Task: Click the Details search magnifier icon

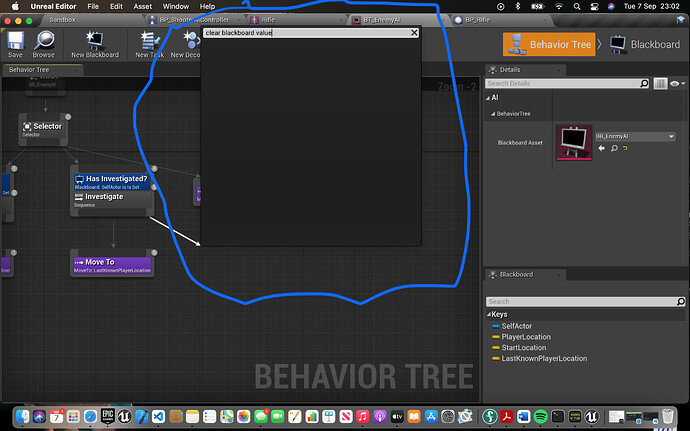Action: pyautogui.click(x=644, y=83)
